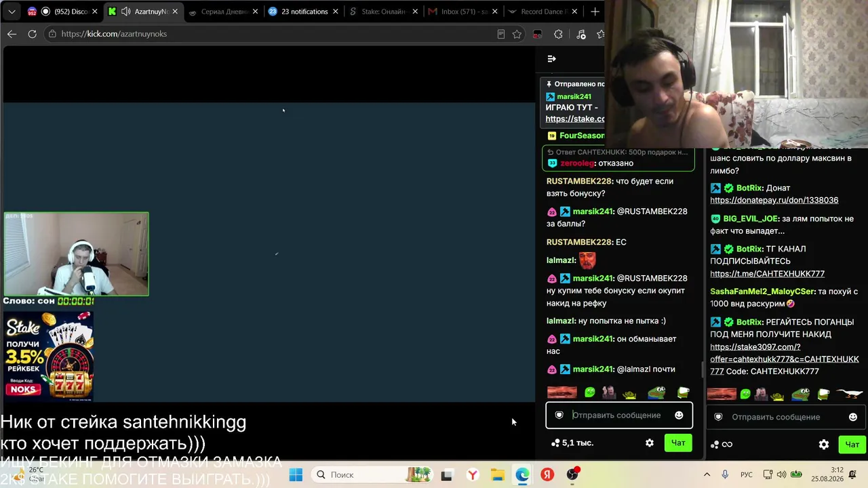This screenshot has width=868, height=488.
Task: Go back to the previous page
Action: [x=12, y=34]
